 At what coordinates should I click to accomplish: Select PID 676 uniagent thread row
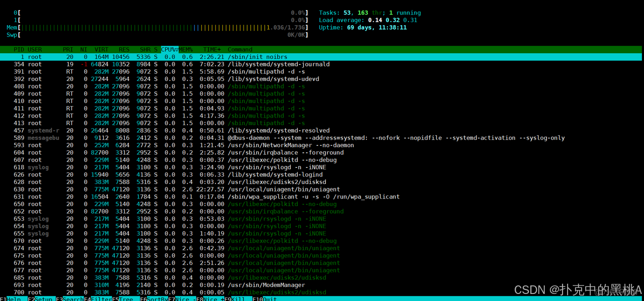(322, 263)
